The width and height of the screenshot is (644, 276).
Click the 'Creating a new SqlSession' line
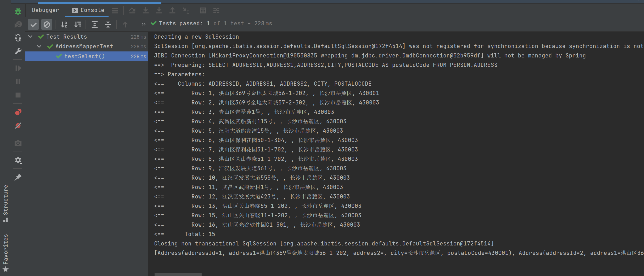coord(196,37)
